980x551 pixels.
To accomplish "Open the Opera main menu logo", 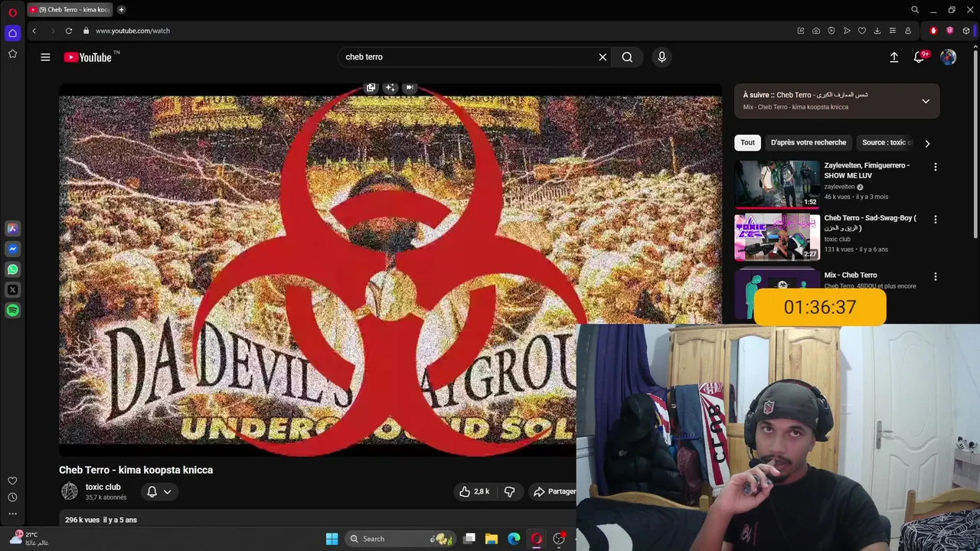I will pyautogui.click(x=12, y=13).
